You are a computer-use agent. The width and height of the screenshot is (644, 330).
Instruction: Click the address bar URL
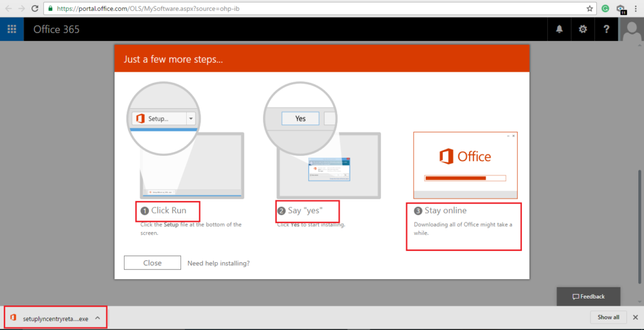[x=151, y=9]
